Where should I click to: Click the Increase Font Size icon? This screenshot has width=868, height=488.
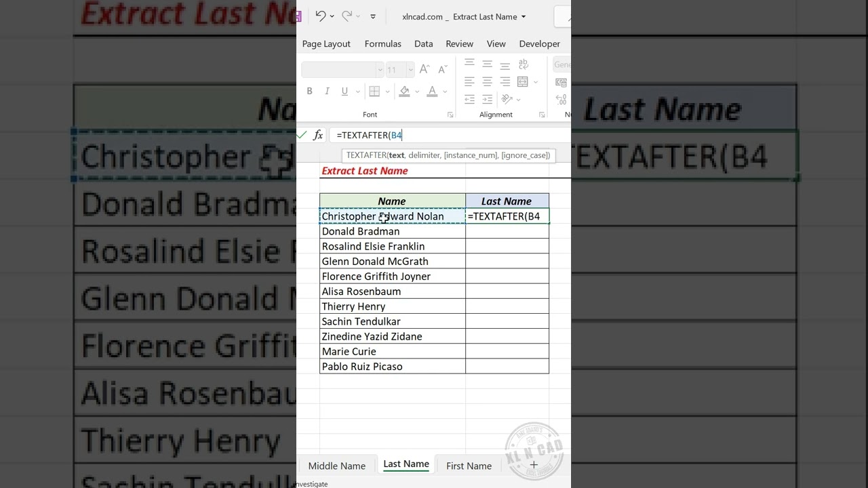tap(425, 69)
